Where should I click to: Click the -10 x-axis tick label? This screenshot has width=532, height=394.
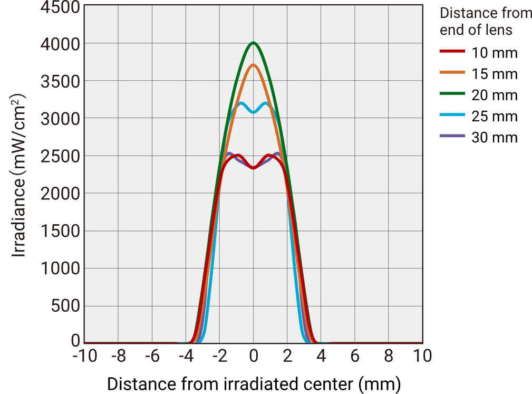coord(84,356)
